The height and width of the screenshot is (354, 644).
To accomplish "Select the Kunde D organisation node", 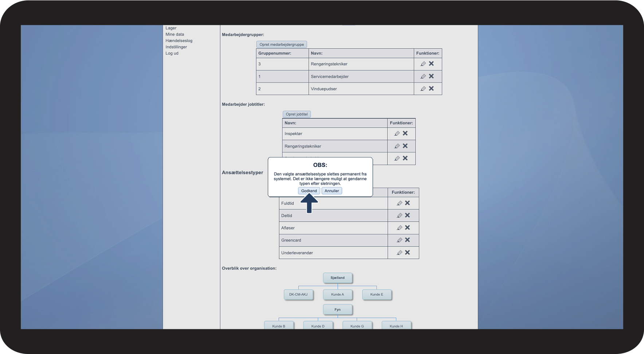I will click(x=318, y=325).
